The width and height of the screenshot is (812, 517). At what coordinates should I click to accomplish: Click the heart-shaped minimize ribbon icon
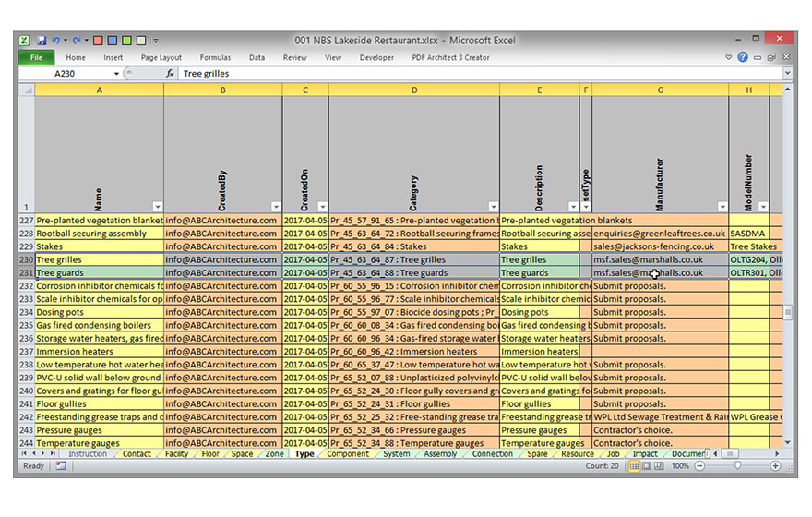(x=729, y=57)
